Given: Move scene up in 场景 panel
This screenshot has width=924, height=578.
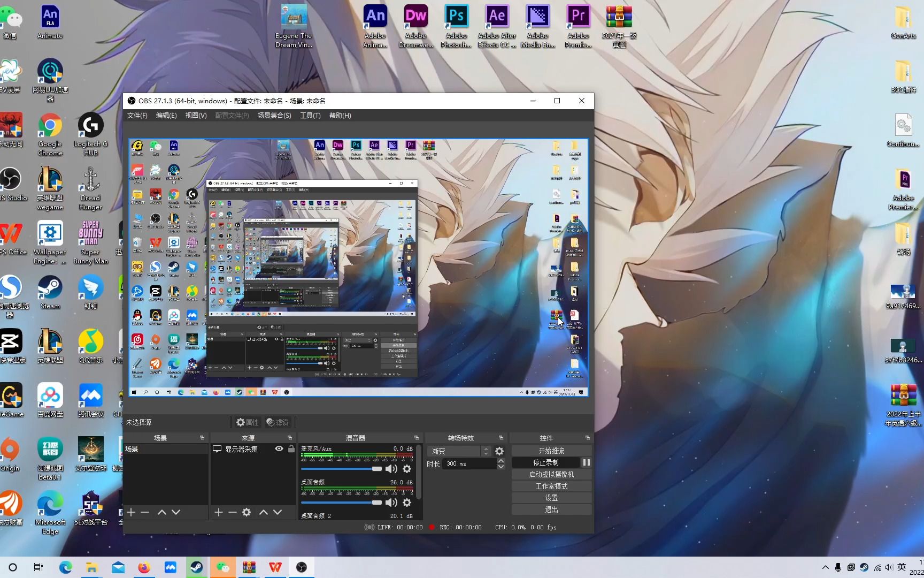Looking at the screenshot, I should coord(161,512).
